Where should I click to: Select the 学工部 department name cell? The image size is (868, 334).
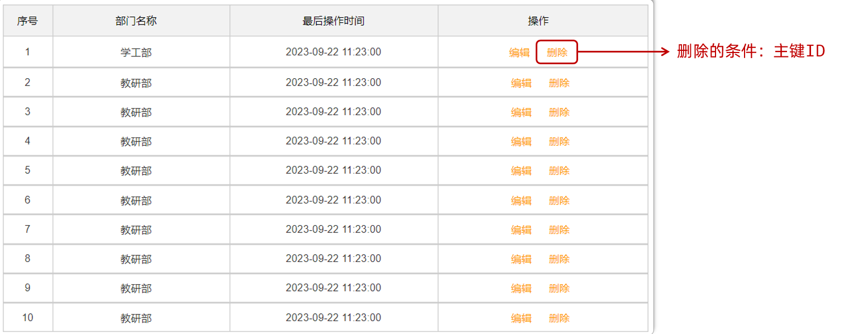click(x=136, y=53)
